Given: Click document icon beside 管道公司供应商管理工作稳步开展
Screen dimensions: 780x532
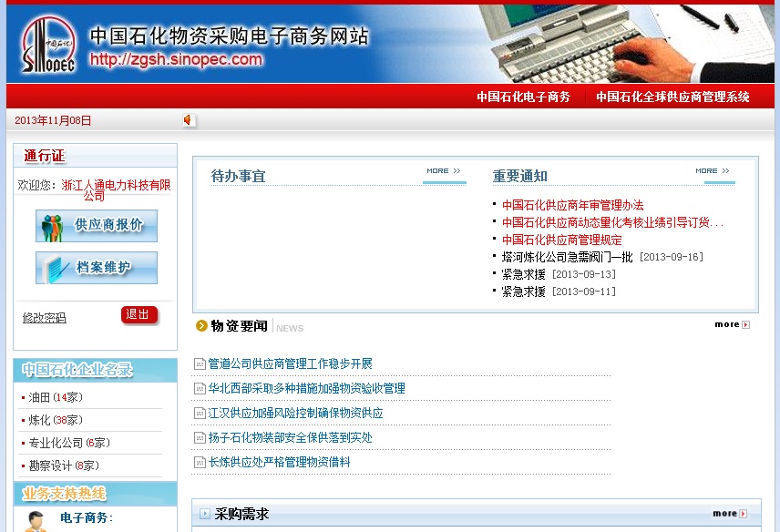Looking at the screenshot, I should [200, 364].
